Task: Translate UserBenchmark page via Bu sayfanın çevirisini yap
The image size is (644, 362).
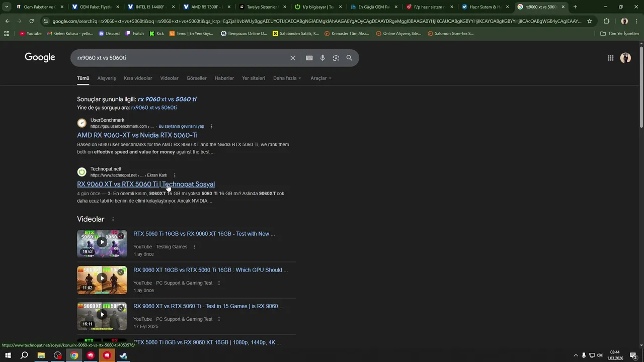Action: tap(181, 126)
